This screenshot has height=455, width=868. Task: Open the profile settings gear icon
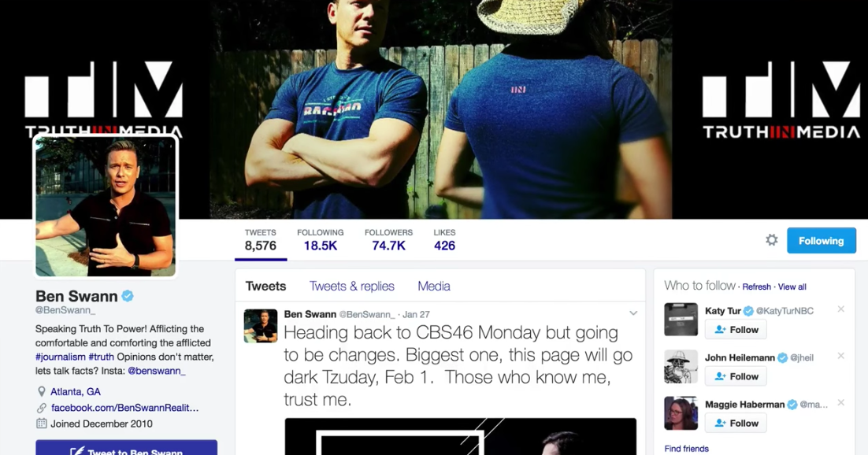pyautogui.click(x=771, y=240)
